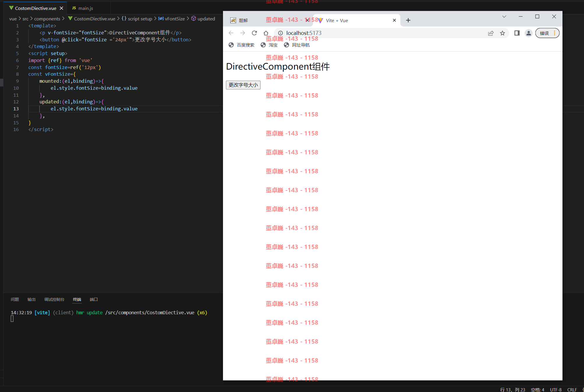This screenshot has width=584, height=392.
Task: Click the 'import {ref} from' code line
Action: (x=60, y=60)
